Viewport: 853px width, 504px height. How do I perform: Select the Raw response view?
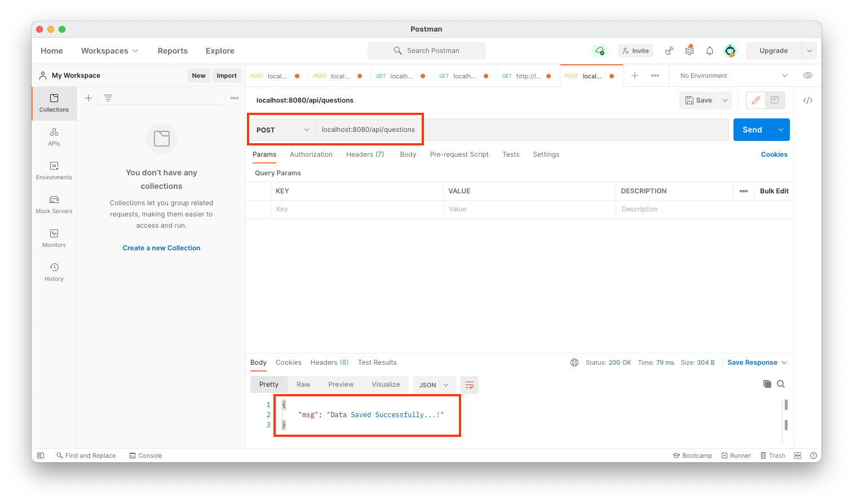(303, 384)
